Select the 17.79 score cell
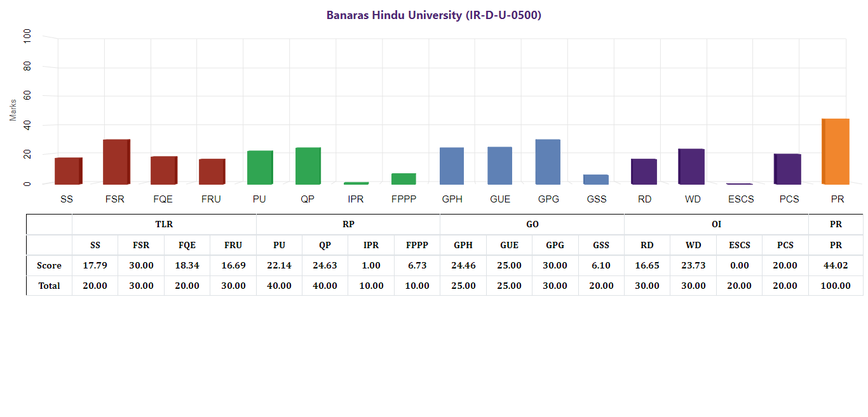Screen dimensions: 868x417 pos(95,265)
